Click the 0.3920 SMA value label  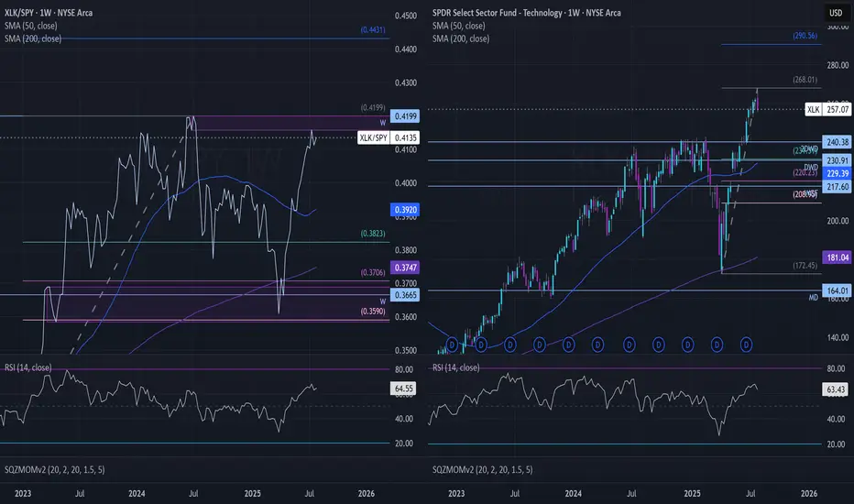[405, 209]
